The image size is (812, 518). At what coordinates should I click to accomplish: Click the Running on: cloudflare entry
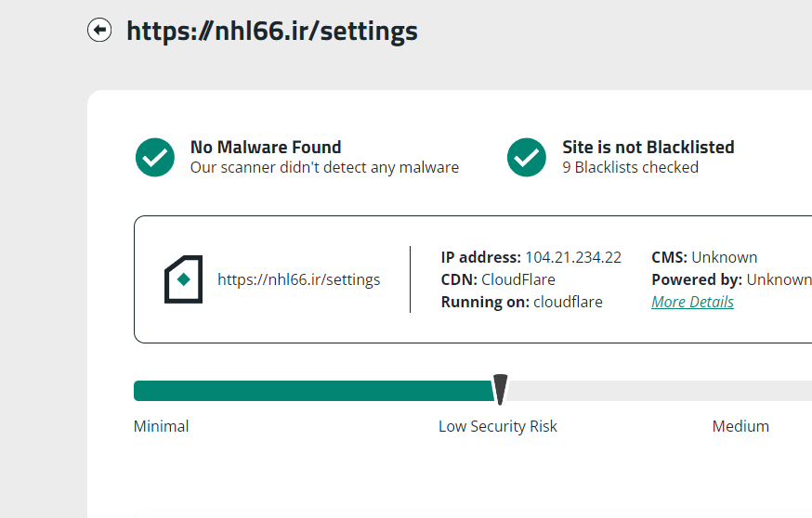521,302
